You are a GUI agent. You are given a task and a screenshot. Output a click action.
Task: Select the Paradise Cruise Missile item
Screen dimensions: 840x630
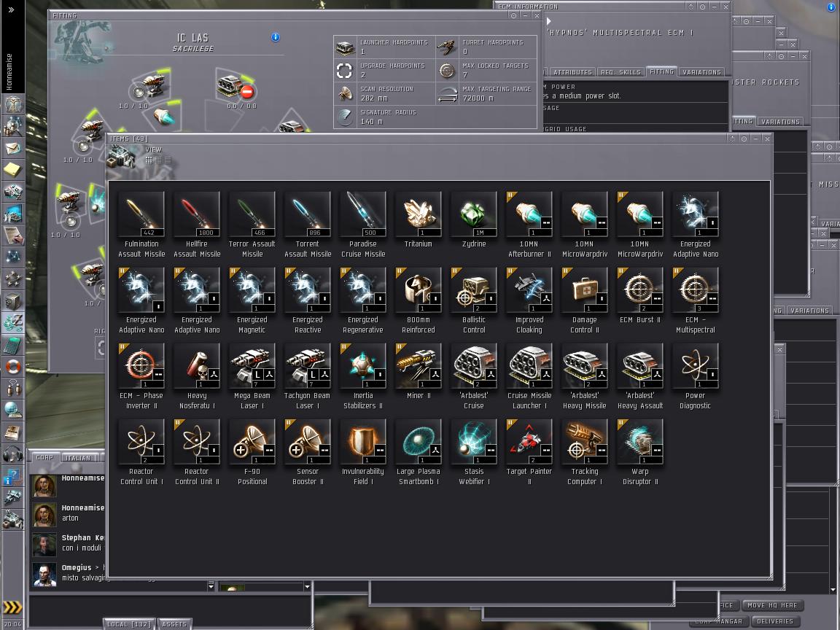point(363,225)
